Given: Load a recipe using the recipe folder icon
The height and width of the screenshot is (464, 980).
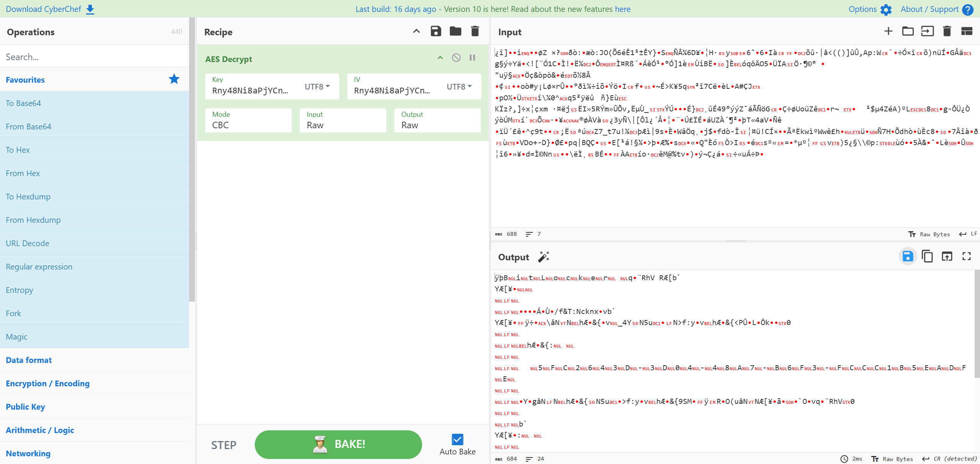Looking at the screenshot, I should [x=455, y=31].
